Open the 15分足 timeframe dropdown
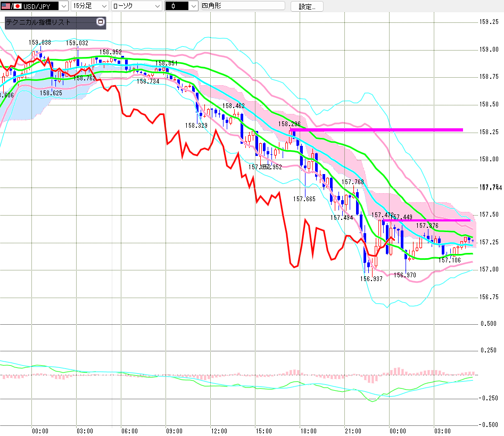This screenshot has height=436, width=504. point(90,6)
